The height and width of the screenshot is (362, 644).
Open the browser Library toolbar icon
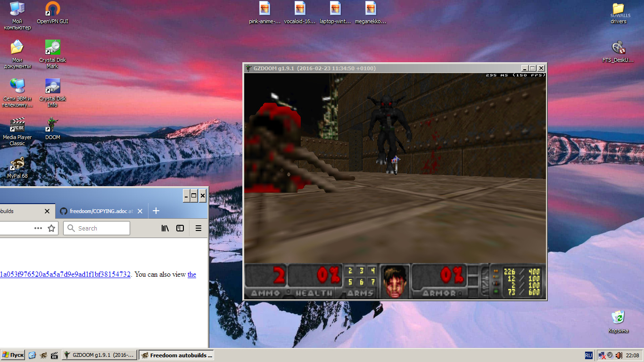point(165,228)
